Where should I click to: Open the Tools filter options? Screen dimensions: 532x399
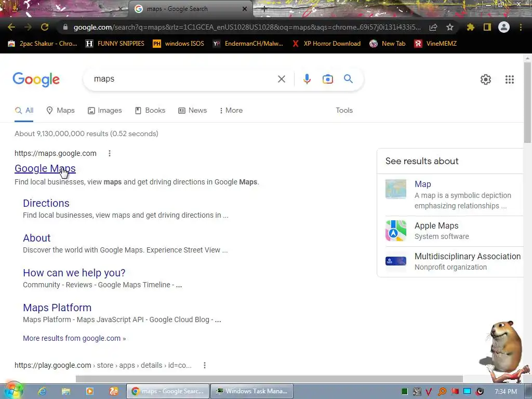(344, 111)
